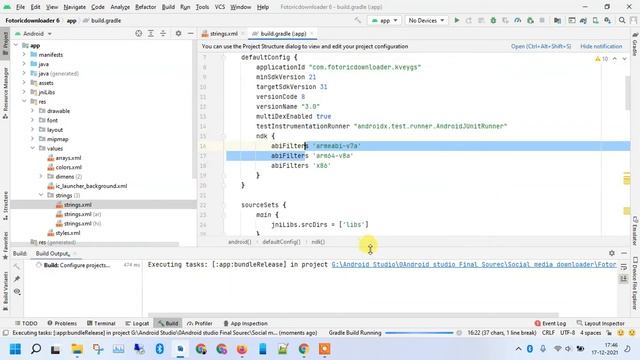The height and width of the screenshot is (360, 640).
Task: Open the Logcat tool tab
Action: tap(137, 323)
